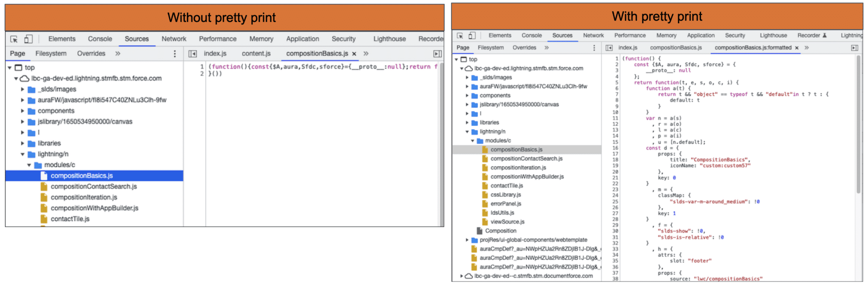Expand the components folder in left panel
868x289 pixels.
point(22,111)
